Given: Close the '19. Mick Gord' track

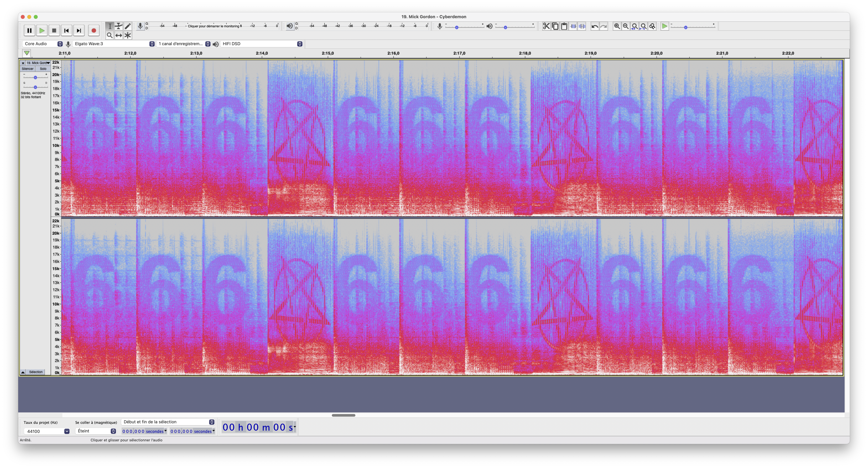Looking at the screenshot, I should click(23, 63).
